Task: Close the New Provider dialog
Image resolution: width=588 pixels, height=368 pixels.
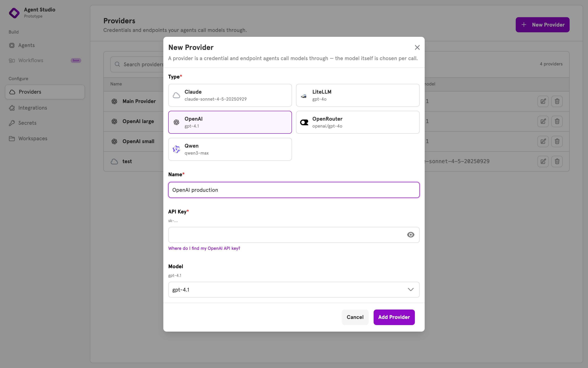Action: [417, 47]
